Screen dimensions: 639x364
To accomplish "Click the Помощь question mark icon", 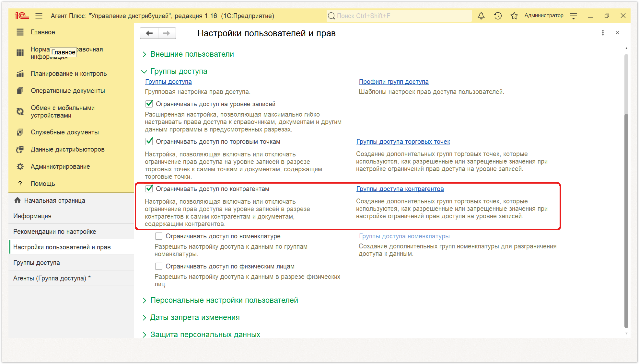I will tap(20, 184).
